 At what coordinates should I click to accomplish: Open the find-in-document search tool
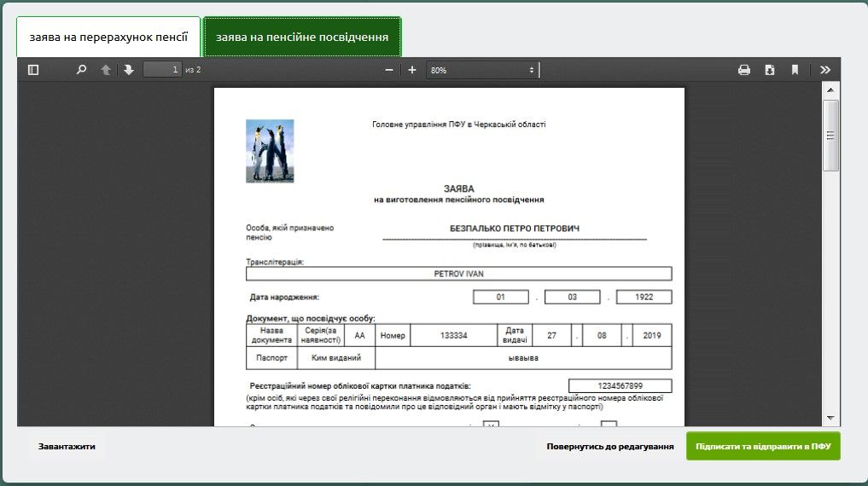coord(82,70)
